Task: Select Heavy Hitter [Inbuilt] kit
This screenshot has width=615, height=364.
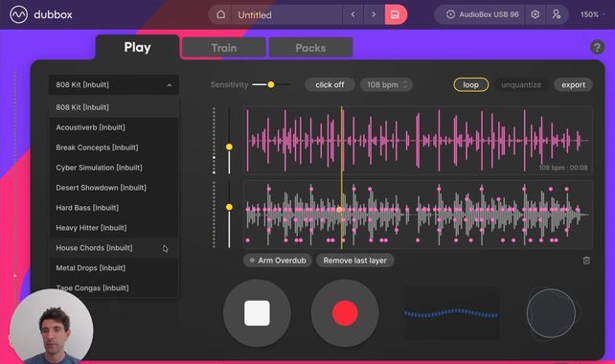Action: [114, 228]
